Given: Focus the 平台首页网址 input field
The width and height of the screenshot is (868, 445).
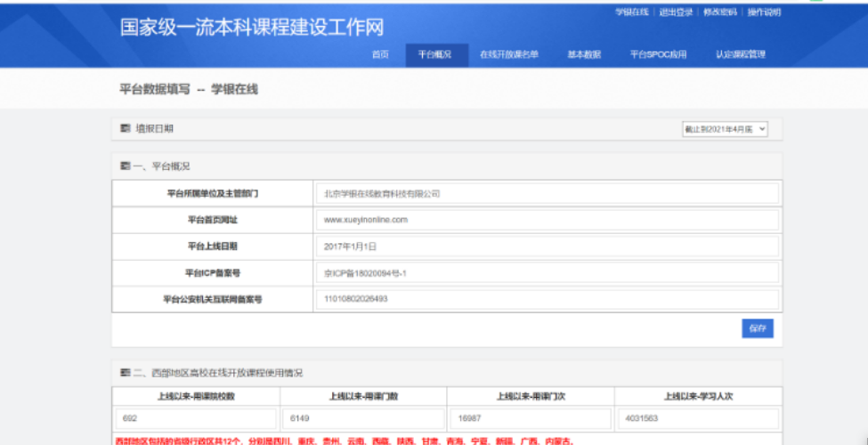Looking at the screenshot, I should pyautogui.click(x=547, y=220).
